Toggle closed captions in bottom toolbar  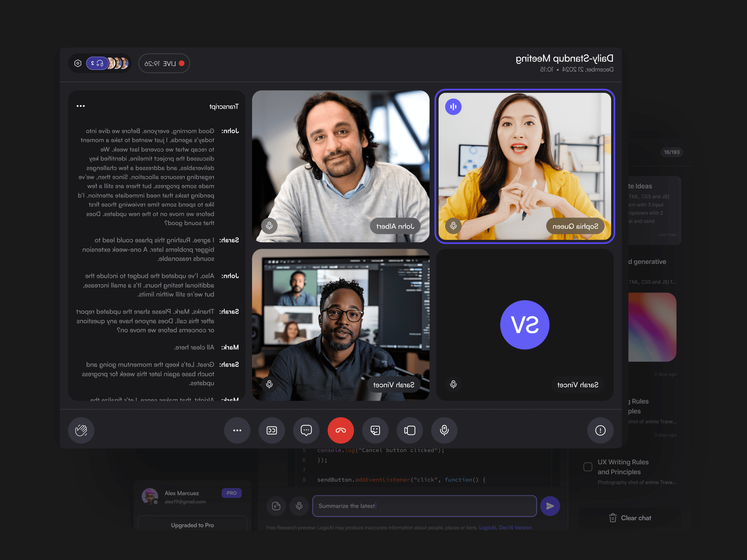(271, 430)
